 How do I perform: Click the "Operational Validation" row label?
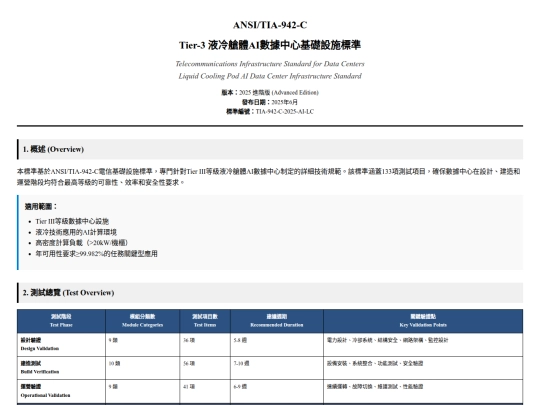point(61,391)
